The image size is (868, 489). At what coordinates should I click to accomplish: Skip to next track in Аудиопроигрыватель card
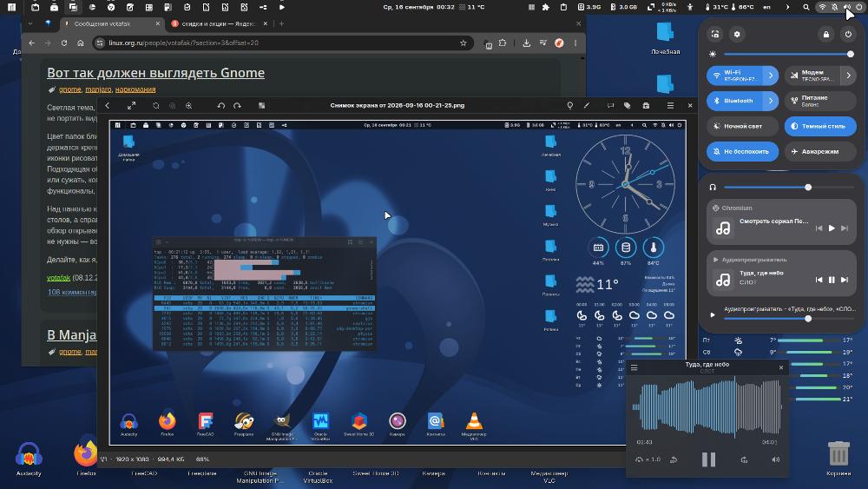pyautogui.click(x=845, y=281)
